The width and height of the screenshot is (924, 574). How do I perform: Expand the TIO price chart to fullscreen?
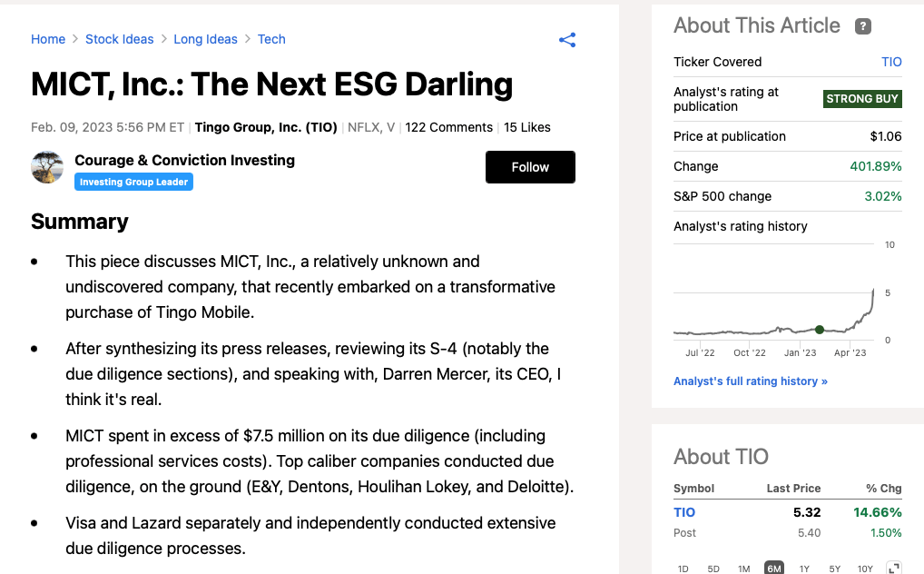[x=893, y=569]
